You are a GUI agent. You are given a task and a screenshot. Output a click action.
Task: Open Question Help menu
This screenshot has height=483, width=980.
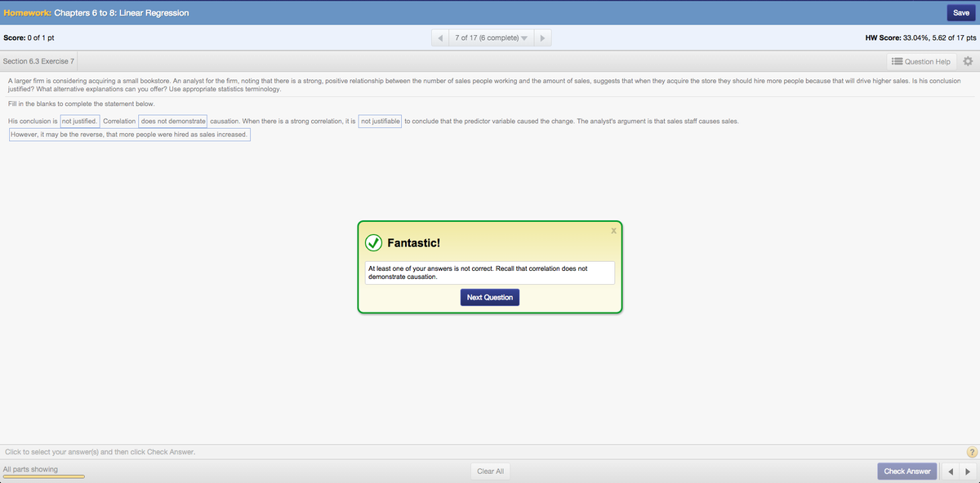(921, 61)
